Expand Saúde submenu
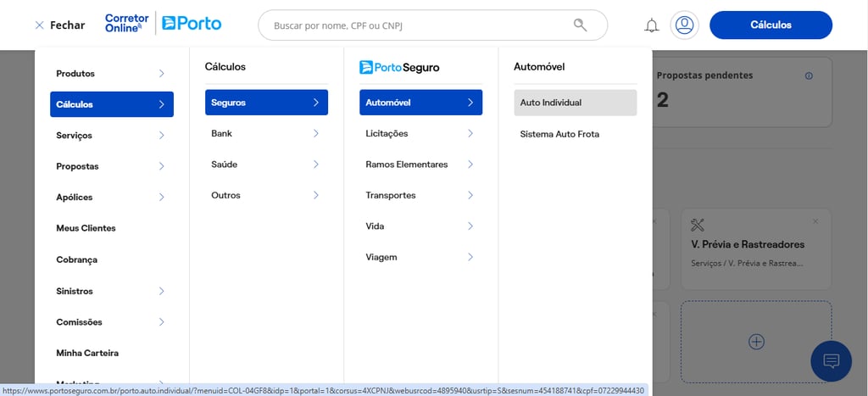The height and width of the screenshot is (396, 868). point(266,165)
